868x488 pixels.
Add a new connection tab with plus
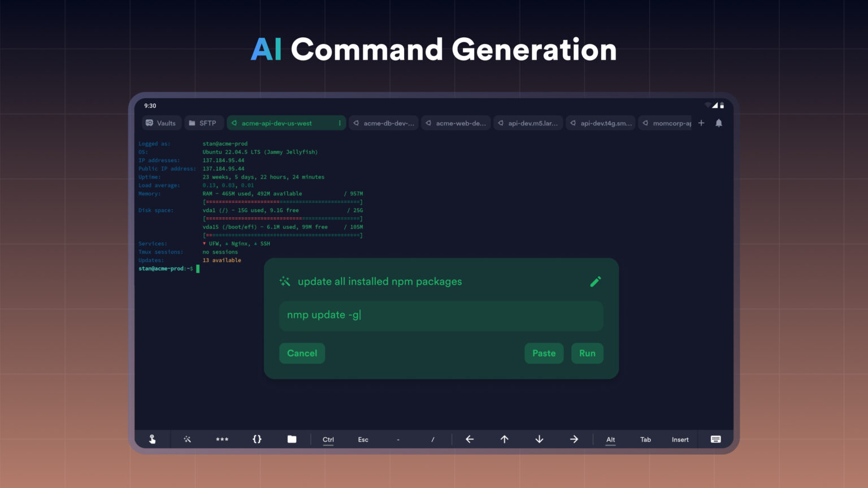pyautogui.click(x=701, y=123)
